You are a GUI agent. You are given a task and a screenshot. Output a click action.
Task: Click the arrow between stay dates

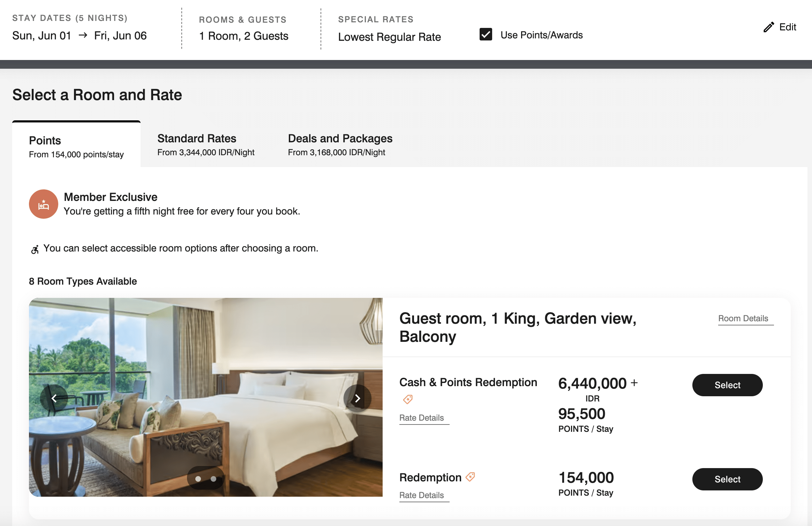83,35
